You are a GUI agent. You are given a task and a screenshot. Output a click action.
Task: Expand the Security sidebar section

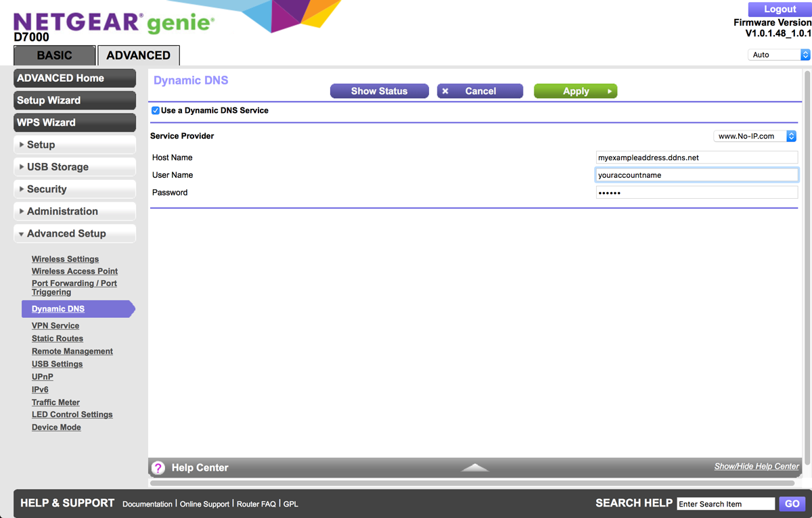[x=74, y=189]
